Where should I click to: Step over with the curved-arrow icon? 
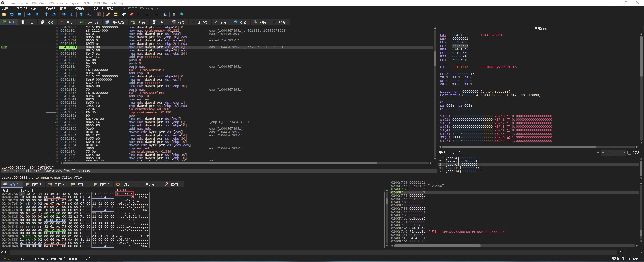[x=54, y=14]
